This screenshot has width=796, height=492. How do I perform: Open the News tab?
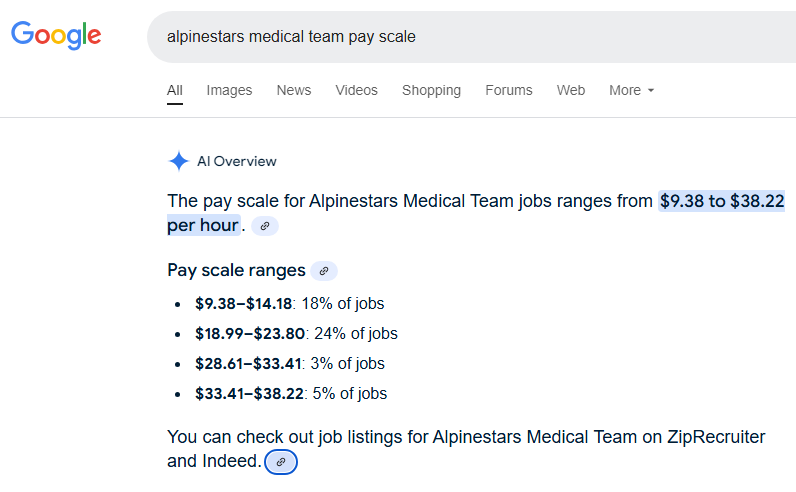click(294, 90)
